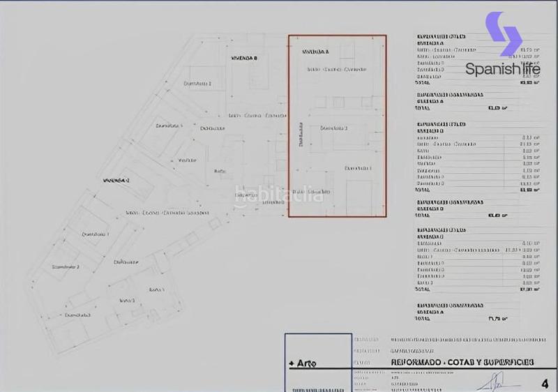Viewport: 558px width, 392px height.
Task: Click the Vestidor room label
Action: pyautogui.click(x=186, y=160)
